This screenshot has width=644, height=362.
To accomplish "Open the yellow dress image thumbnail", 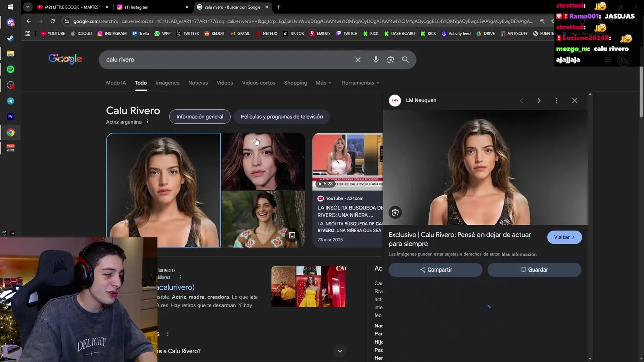I will (309, 287).
